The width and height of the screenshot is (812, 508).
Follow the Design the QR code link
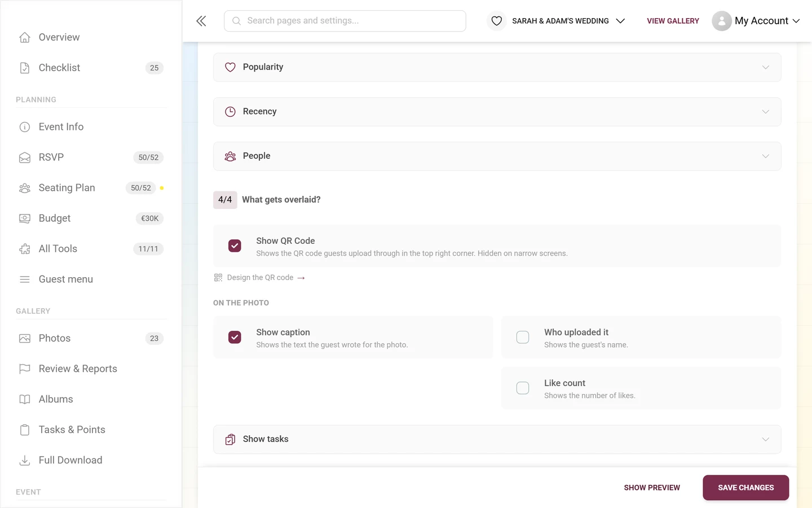(x=260, y=278)
